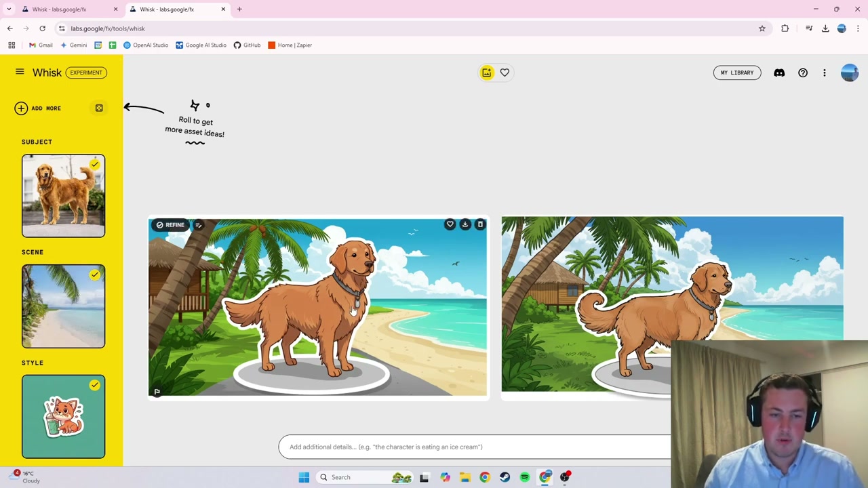868x488 pixels.
Task: Open the apps grid in bookmarks bar
Action: click(x=12, y=45)
